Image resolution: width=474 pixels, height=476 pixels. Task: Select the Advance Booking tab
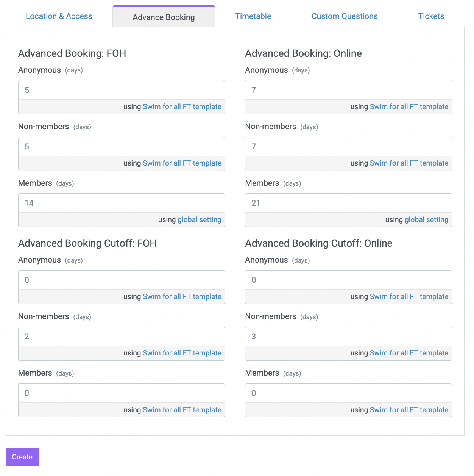[164, 17]
